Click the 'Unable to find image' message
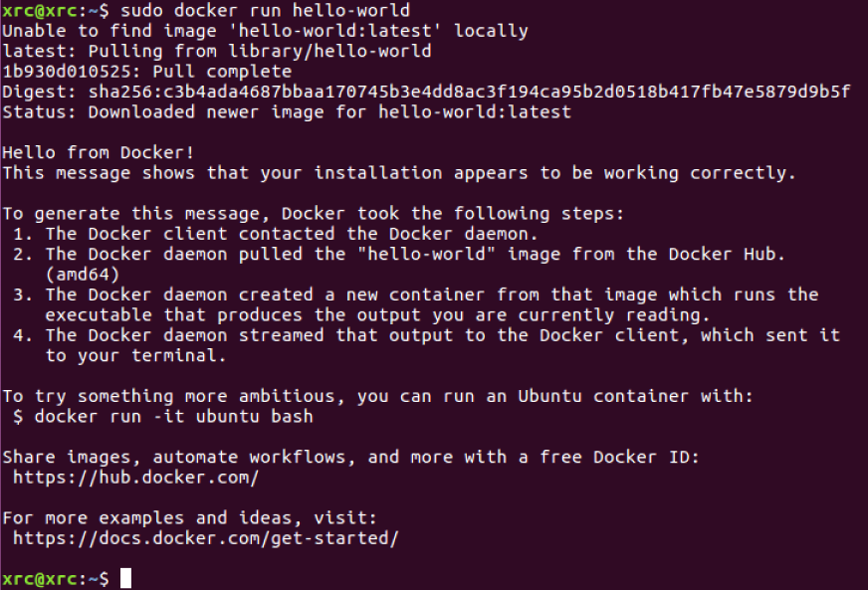The image size is (868, 590). pos(265,31)
